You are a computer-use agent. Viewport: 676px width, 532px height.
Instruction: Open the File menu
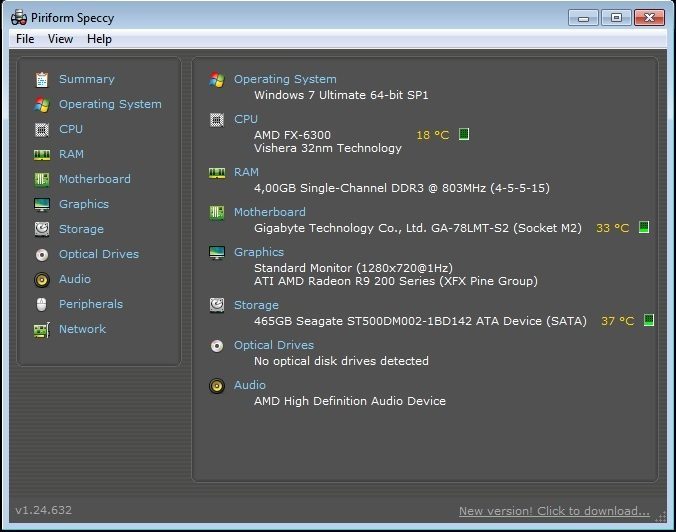coord(25,39)
